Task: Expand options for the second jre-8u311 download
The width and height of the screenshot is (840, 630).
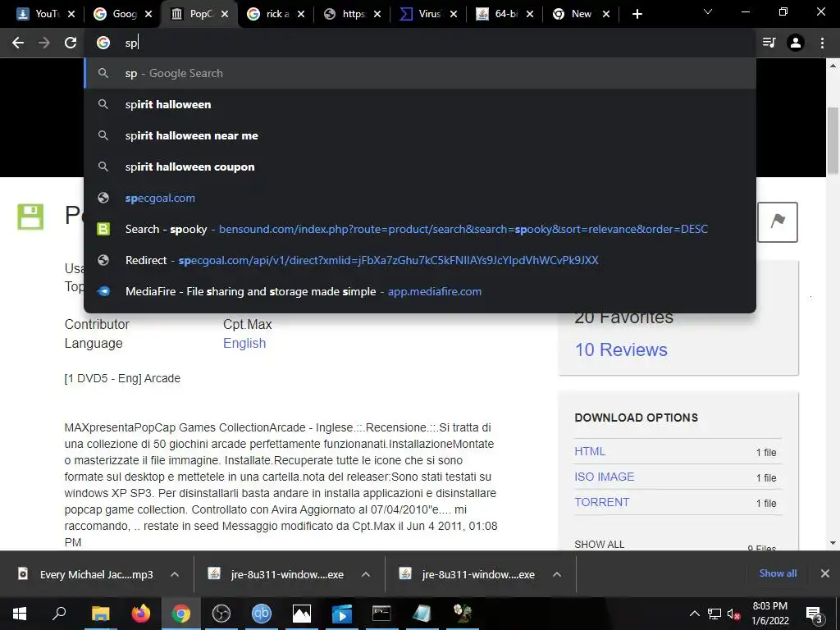Action: [x=557, y=574]
